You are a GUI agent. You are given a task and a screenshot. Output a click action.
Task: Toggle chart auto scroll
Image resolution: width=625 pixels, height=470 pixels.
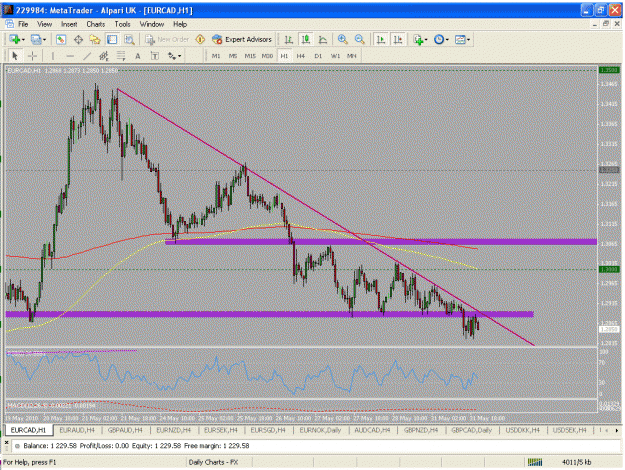tap(381, 39)
